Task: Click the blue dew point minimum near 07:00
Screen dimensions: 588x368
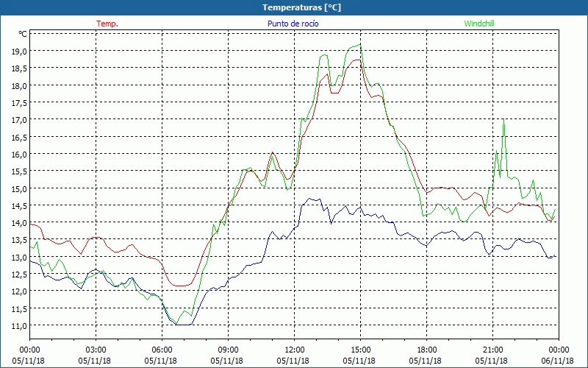Action: click(x=184, y=325)
